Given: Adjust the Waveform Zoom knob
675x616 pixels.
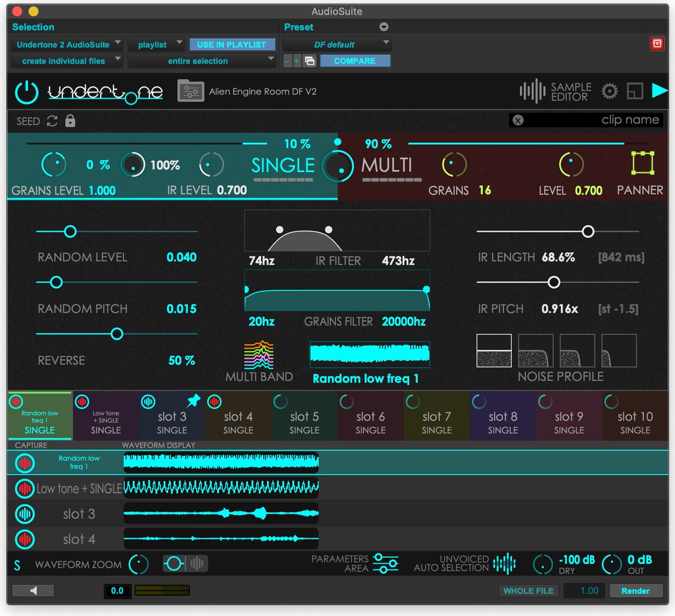Looking at the screenshot, I should click(138, 564).
